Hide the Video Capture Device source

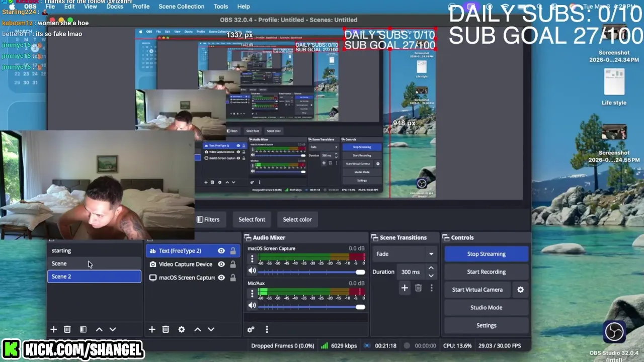[221, 264]
